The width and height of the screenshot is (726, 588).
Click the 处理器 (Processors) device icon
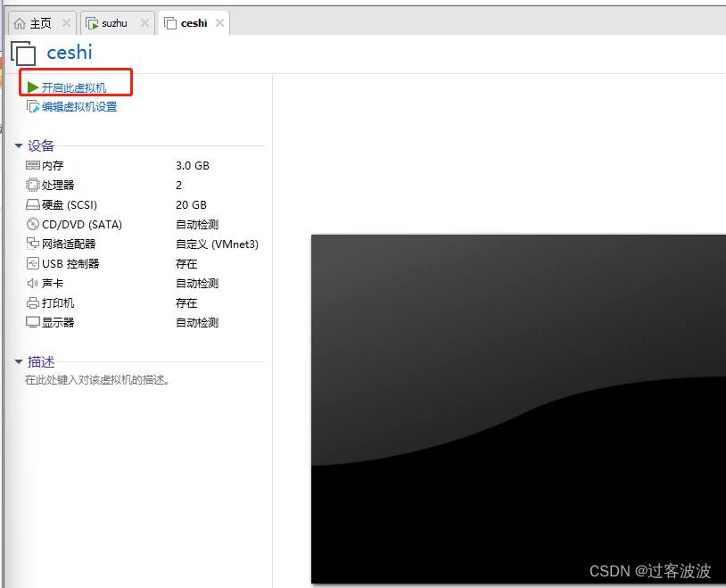(x=32, y=185)
